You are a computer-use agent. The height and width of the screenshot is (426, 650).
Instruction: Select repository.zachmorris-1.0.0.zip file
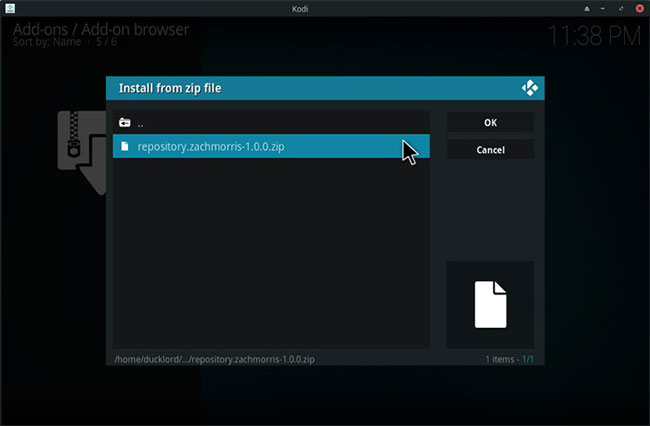pyautogui.click(x=271, y=146)
